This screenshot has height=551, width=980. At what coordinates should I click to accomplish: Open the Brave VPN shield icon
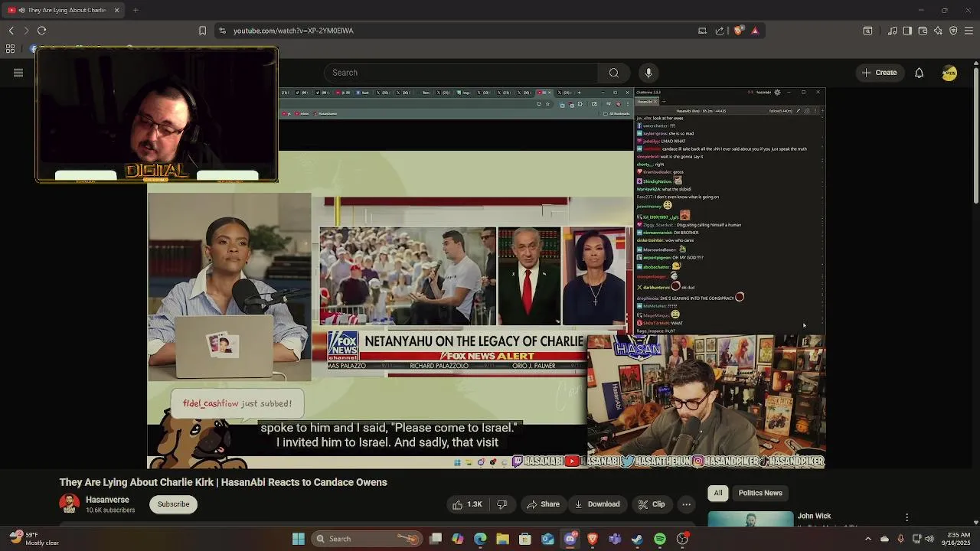coord(953,31)
